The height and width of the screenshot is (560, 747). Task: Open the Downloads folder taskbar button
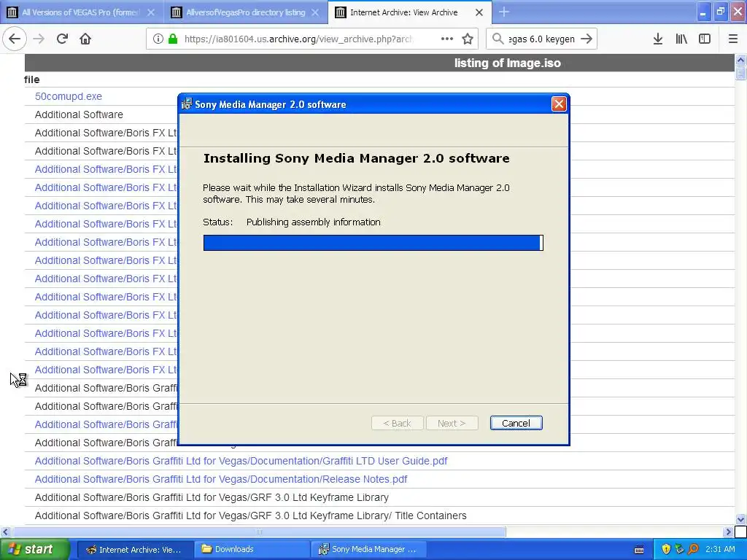[x=252, y=549]
